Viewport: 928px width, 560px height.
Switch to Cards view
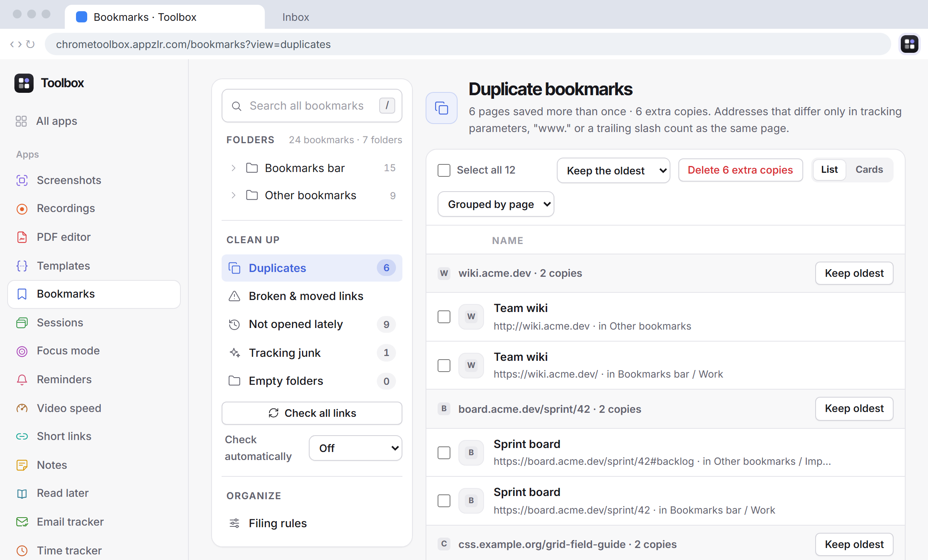click(869, 170)
